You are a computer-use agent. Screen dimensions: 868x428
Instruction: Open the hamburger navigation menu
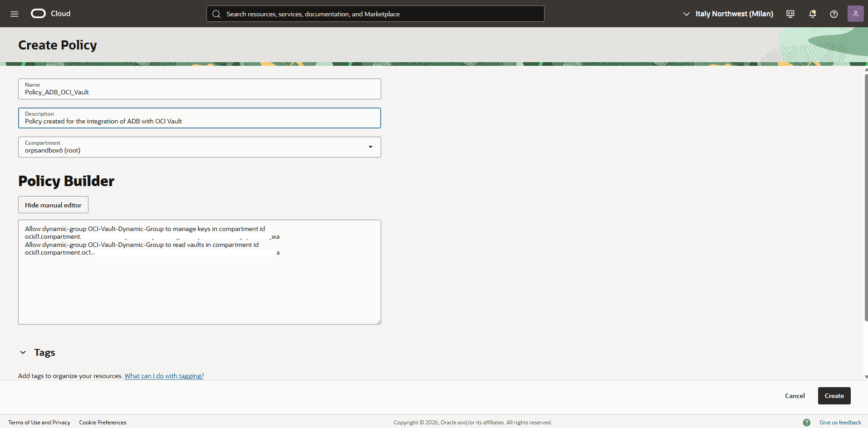15,14
